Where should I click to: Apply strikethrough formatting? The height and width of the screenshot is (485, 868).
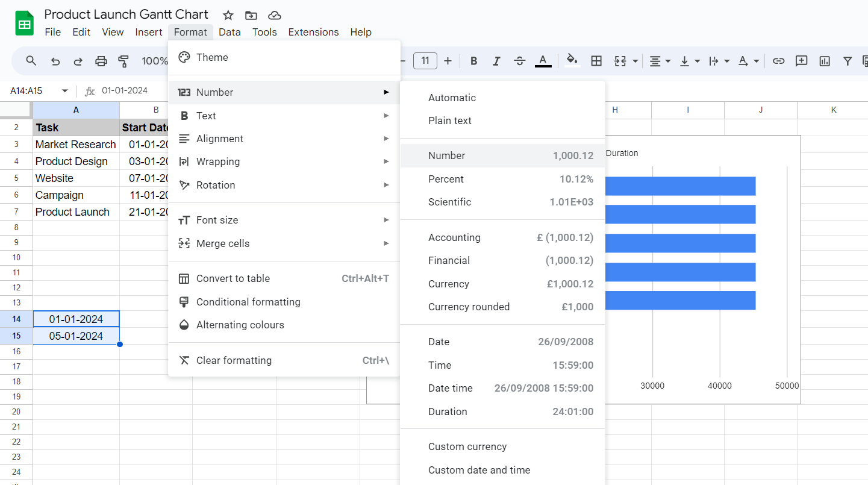point(519,61)
